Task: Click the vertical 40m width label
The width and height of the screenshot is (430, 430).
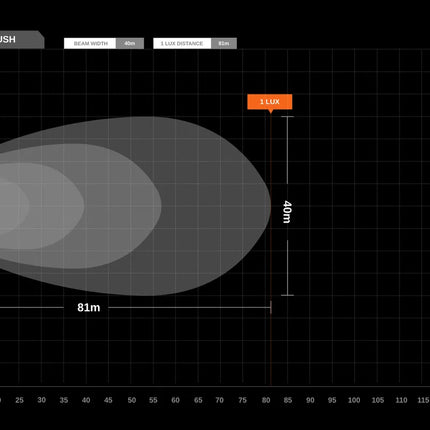Action: [x=287, y=212]
